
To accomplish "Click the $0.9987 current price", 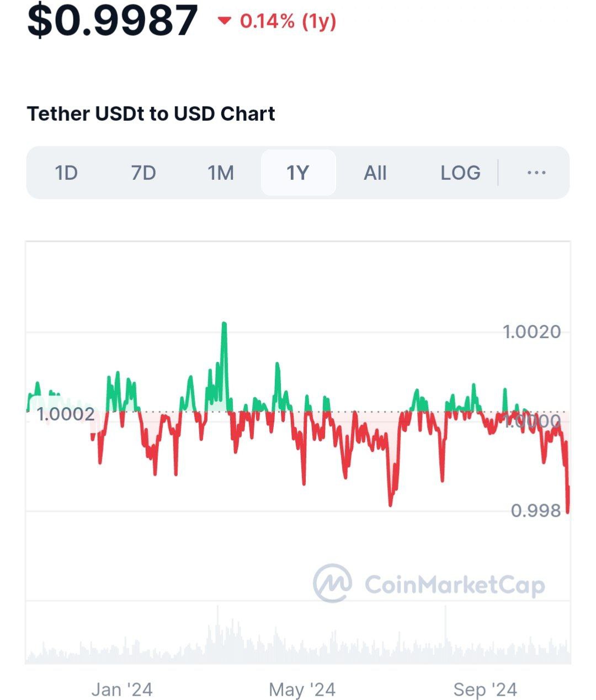I will [x=113, y=21].
